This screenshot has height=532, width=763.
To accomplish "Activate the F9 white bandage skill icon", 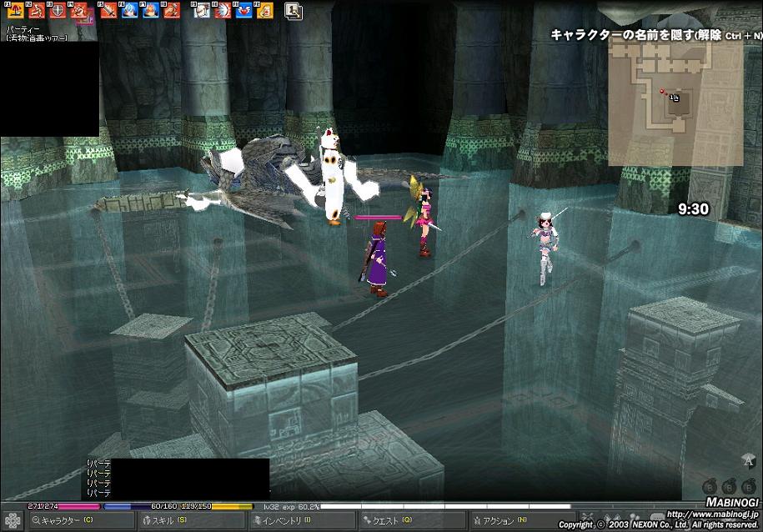I will click(x=201, y=10).
